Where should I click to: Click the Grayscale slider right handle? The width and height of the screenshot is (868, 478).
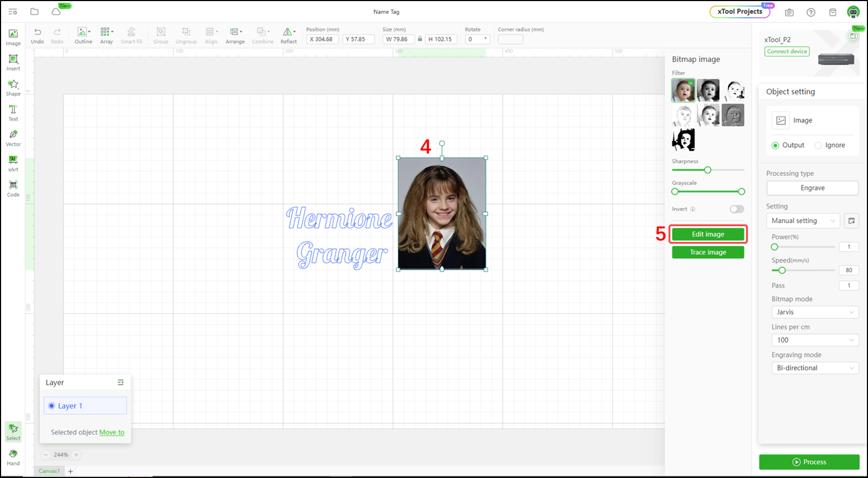click(x=741, y=192)
